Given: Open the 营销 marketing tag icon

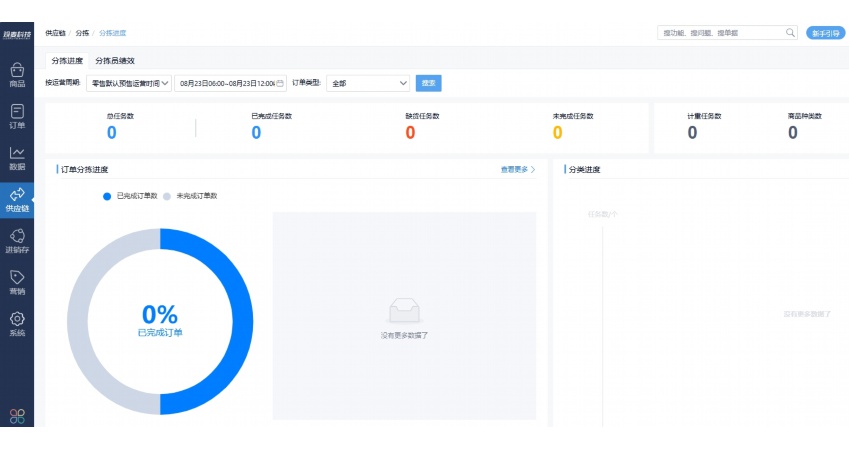Looking at the screenshot, I should [x=17, y=281].
